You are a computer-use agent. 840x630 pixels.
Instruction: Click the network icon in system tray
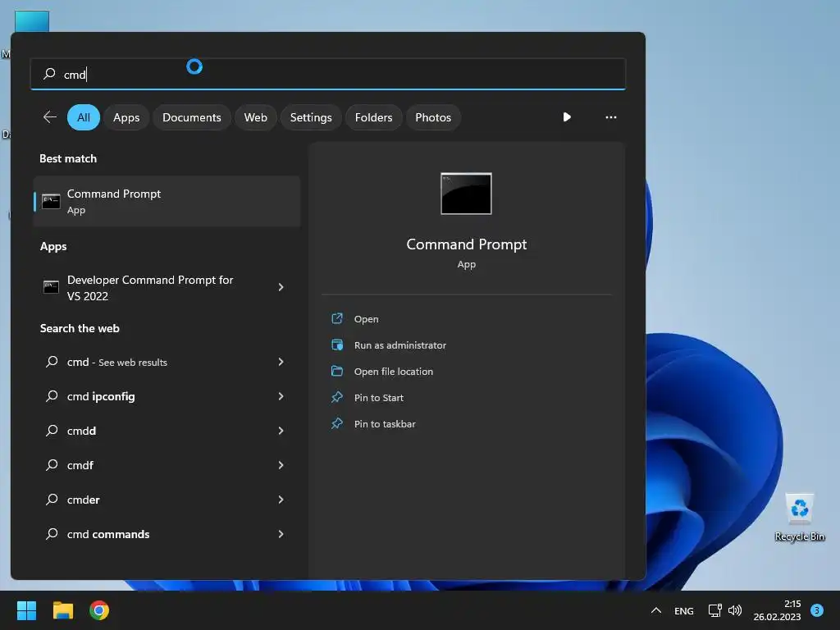tap(714, 610)
